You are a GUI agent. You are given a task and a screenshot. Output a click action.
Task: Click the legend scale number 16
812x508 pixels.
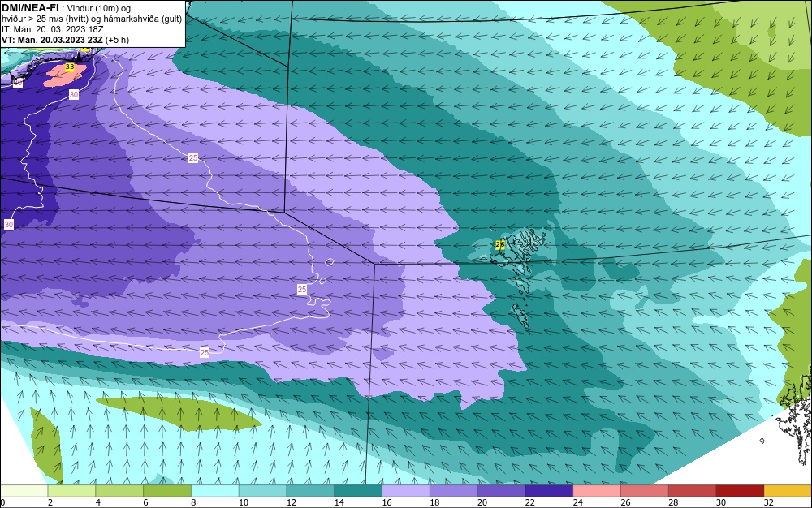coord(387,502)
